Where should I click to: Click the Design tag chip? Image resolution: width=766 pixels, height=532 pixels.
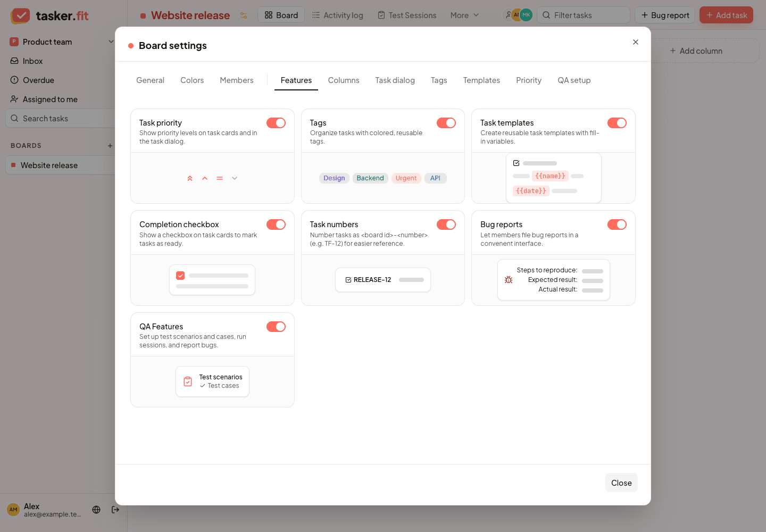click(334, 178)
